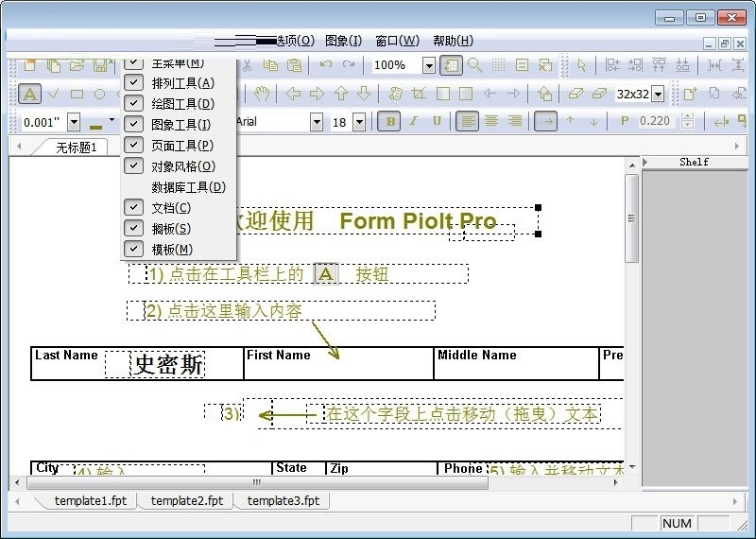The height and width of the screenshot is (539, 756).
Task: Open the 窗口(W) menu
Action: click(397, 41)
